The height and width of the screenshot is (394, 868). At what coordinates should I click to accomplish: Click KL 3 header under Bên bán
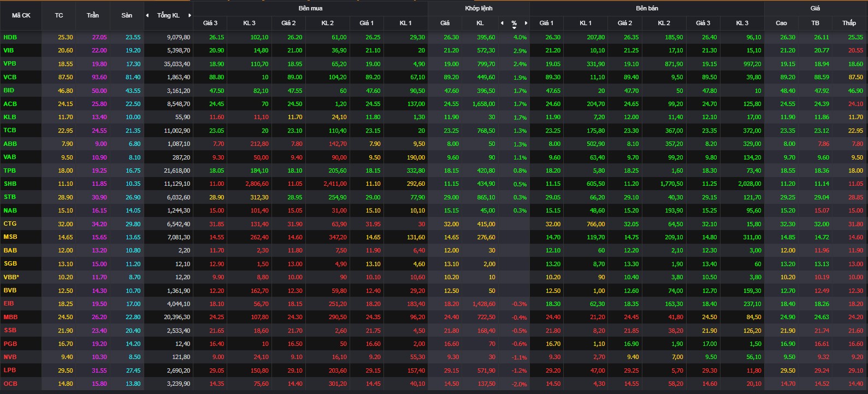(x=742, y=23)
